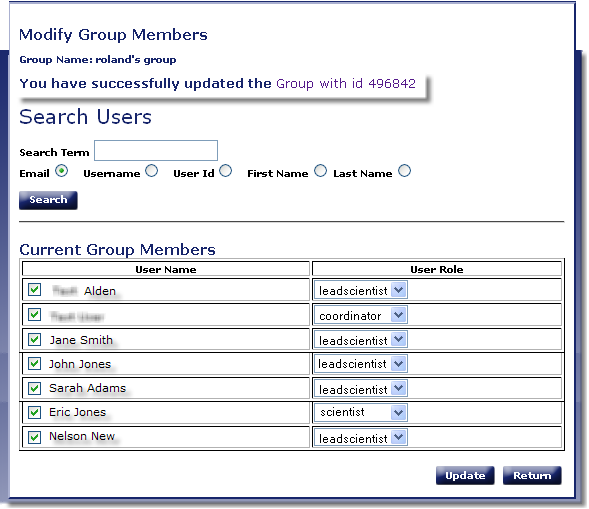Open Eric Jones's scientist role dropdown
The image size is (589, 509).
point(361,413)
